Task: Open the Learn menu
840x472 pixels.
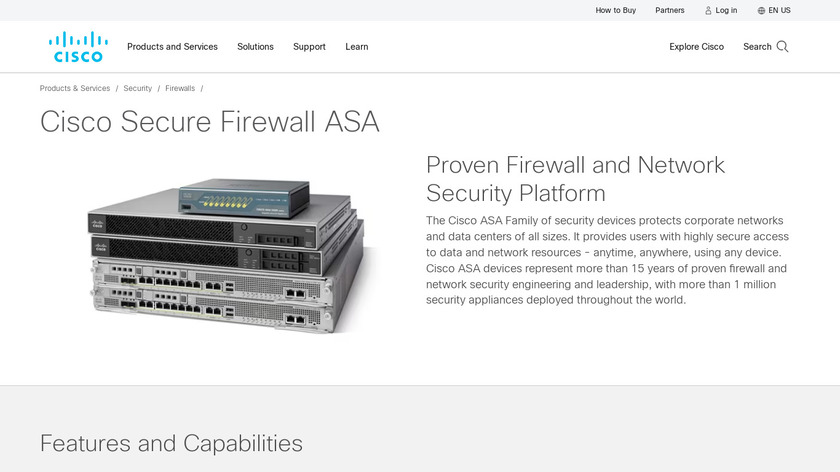Action: click(x=356, y=47)
